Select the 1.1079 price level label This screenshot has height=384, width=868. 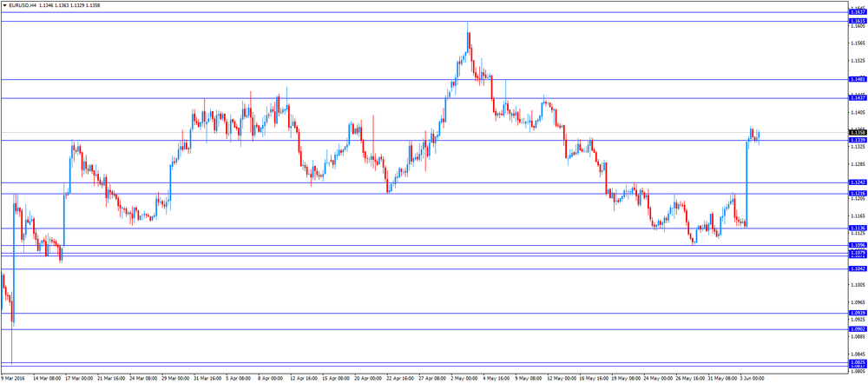(x=858, y=252)
